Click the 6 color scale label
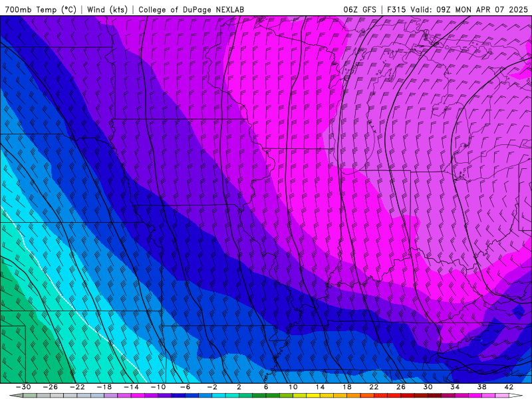Screen dimensions: 532x399 (x=266, y=387)
